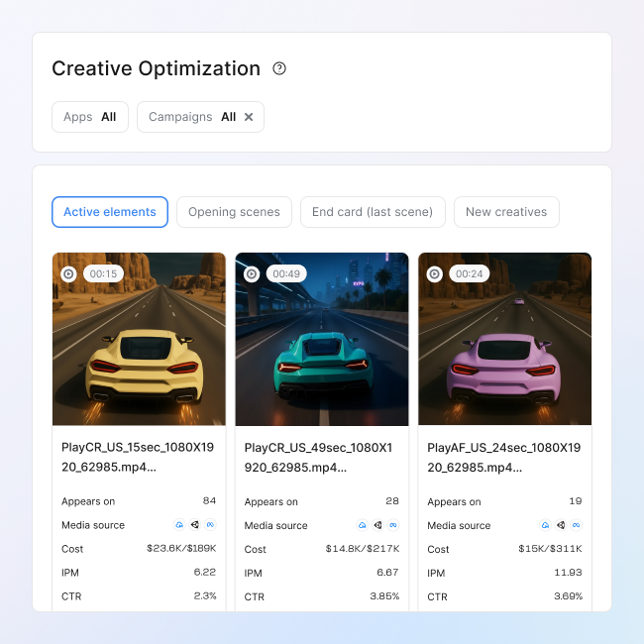Click the yellow car creative thumbnail
This screenshot has height=644, width=644.
coord(139,347)
